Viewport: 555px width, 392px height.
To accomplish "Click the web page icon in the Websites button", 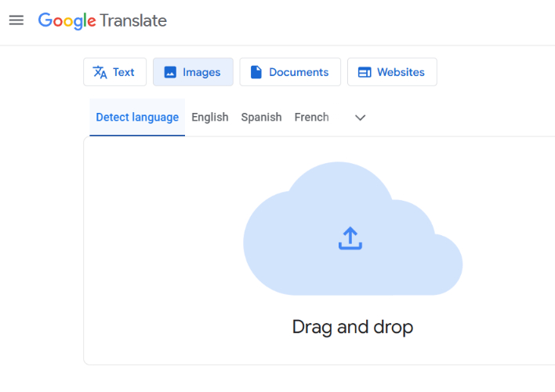I will coord(365,72).
